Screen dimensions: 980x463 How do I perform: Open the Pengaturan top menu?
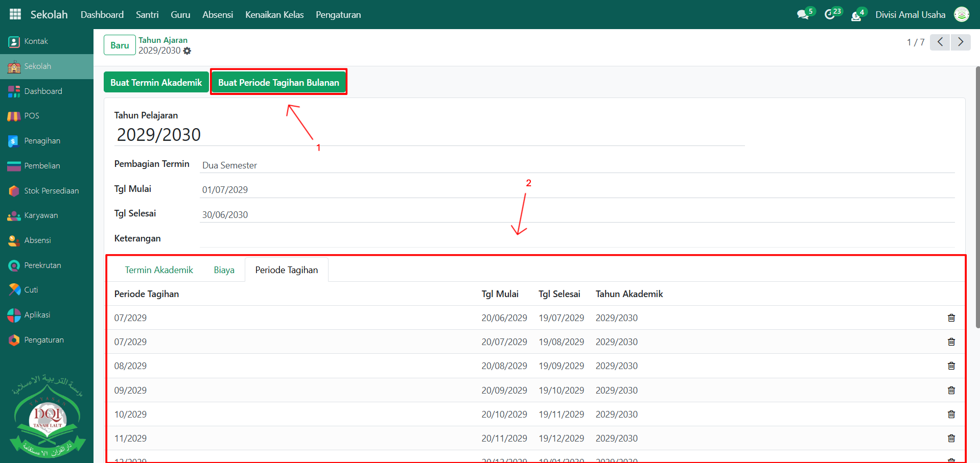click(338, 15)
